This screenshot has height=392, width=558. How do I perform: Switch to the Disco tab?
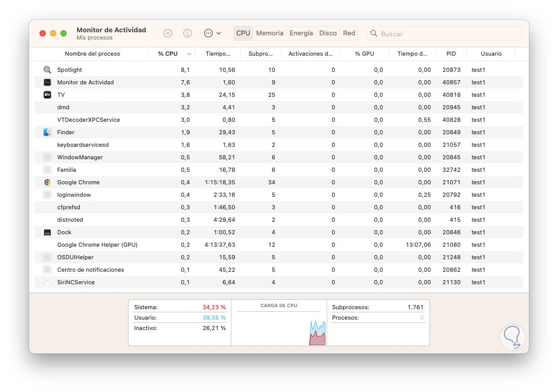point(328,33)
